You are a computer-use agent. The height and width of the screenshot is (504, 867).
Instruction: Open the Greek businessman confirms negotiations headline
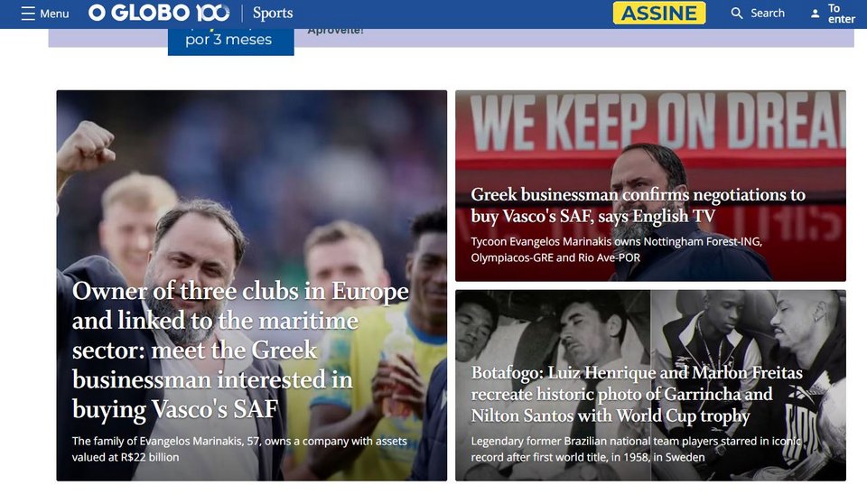point(639,205)
